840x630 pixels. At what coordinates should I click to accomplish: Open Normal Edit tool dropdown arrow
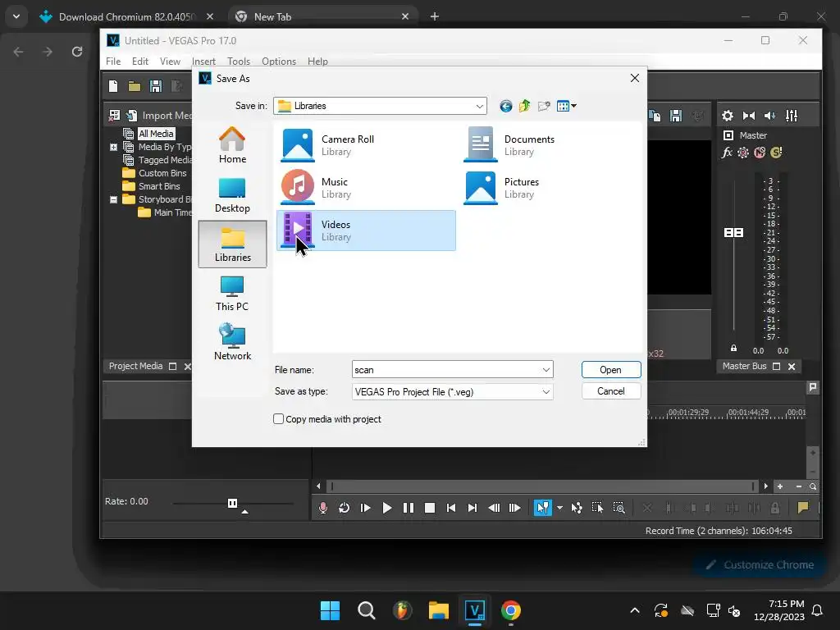(559, 508)
